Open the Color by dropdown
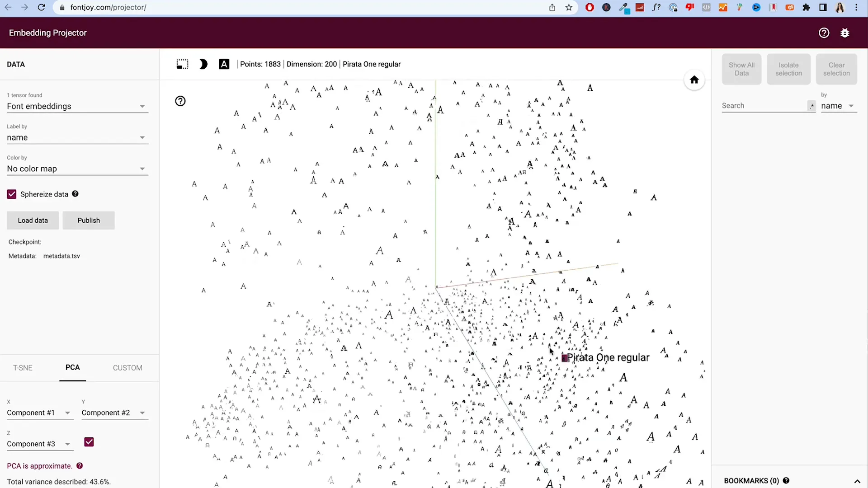This screenshot has width=868, height=488. click(77, 169)
